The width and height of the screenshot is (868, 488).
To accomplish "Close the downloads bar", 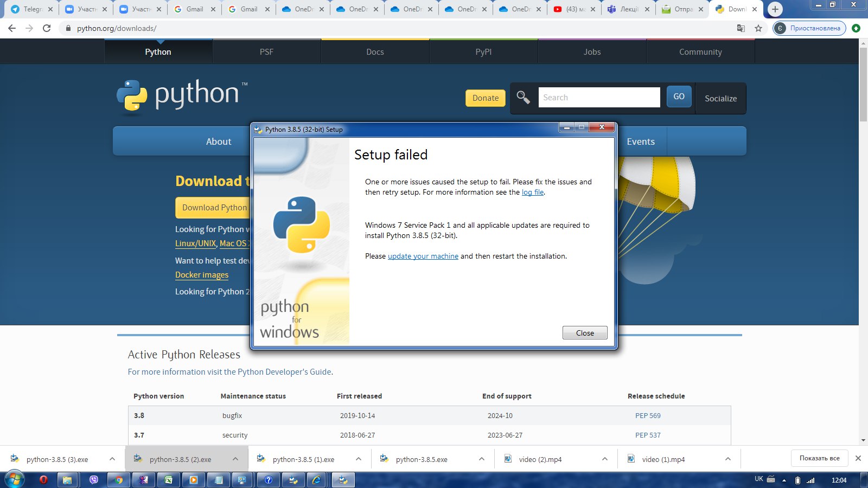I will [x=858, y=458].
